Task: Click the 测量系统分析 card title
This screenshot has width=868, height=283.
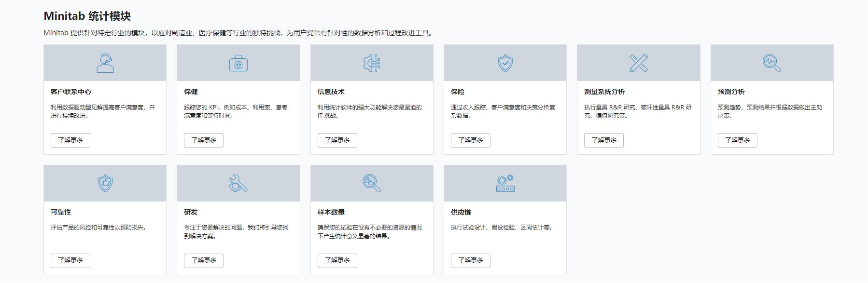Action: pos(604,92)
